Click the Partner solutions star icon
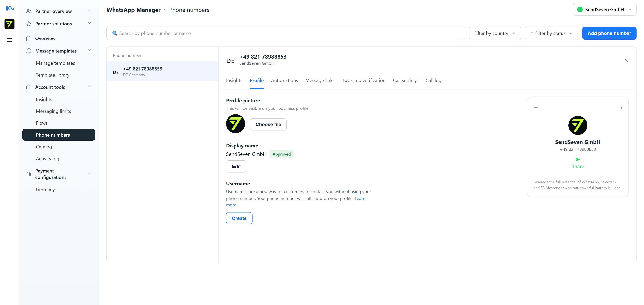Viewport: 644px width, 305px height. coord(29,24)
